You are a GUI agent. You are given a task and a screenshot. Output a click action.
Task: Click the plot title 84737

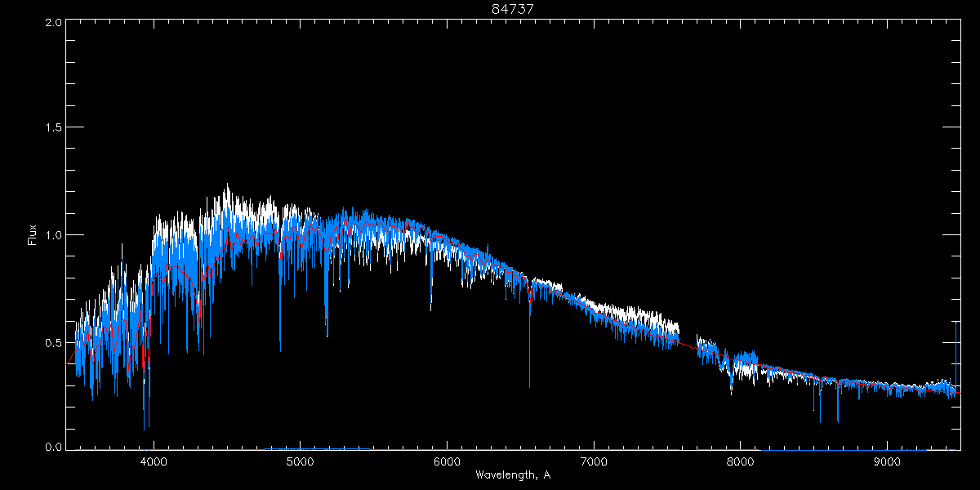click(x=513, y=9)
